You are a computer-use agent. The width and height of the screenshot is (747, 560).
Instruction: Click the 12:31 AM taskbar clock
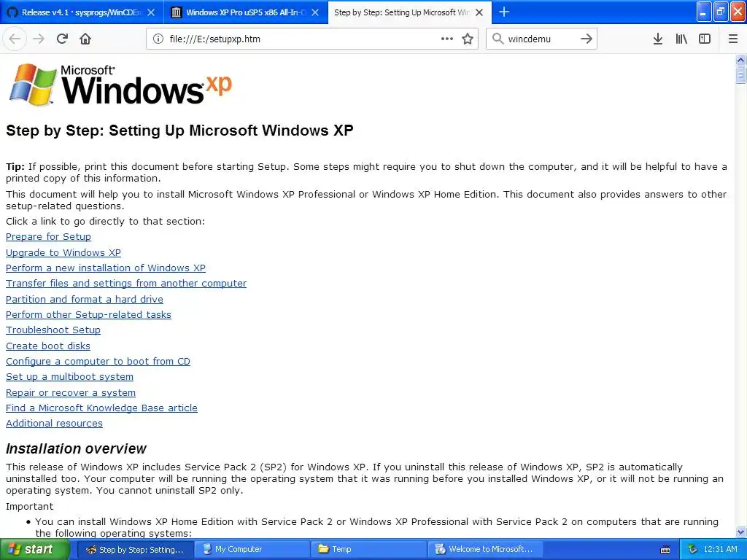720,550
